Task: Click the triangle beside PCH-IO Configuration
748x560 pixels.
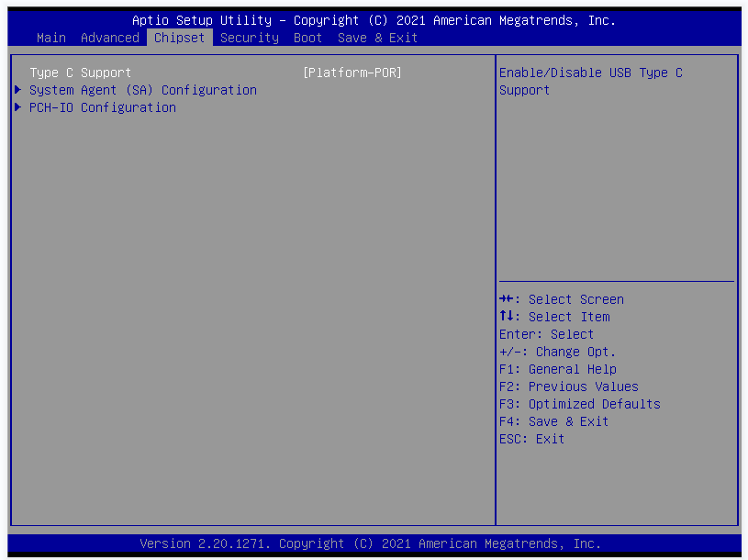Action: tap(18, 107)
